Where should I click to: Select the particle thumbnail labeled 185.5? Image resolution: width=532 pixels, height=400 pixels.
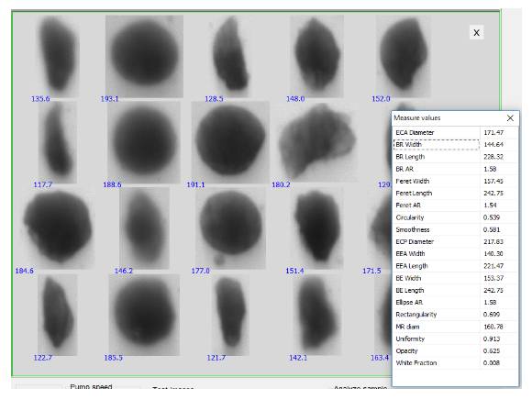pyautogui.click(x=144, y=315)
